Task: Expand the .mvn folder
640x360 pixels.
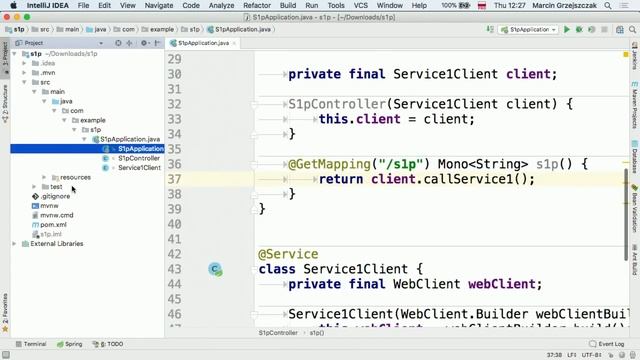Action: tap(24, 73)
